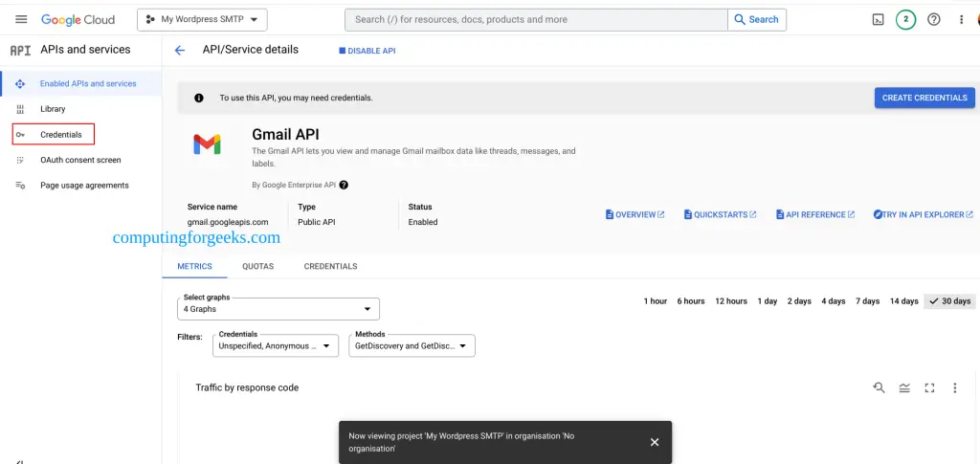Set time range to 4 days
This screenshot has width=980, height=464.
(x=834, y=301)
